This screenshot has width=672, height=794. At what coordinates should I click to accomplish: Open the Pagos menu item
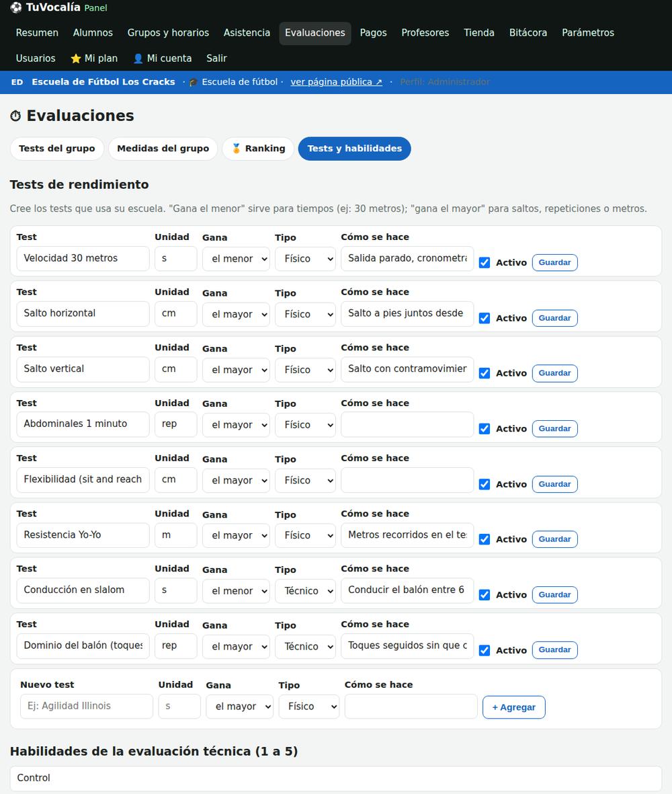pos(373,33)
